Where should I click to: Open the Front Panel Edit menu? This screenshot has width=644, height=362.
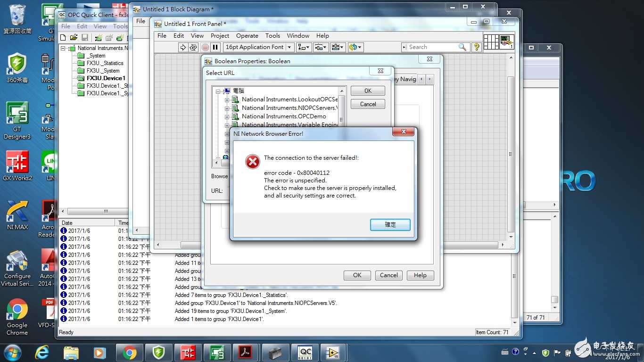179,36
